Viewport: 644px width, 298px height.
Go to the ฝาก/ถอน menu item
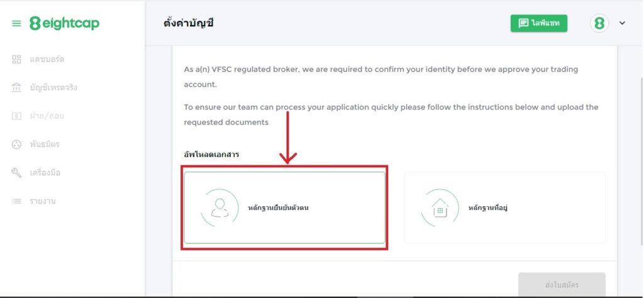tap(47, 116)
